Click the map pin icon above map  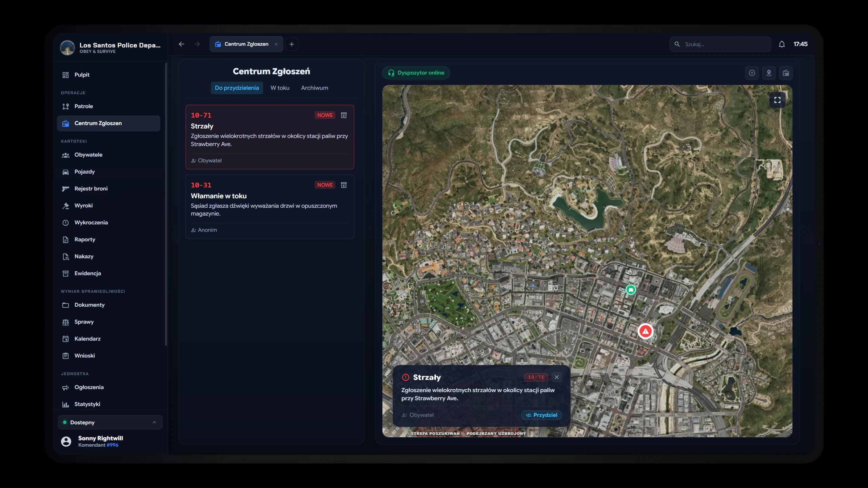pos(769,73)
